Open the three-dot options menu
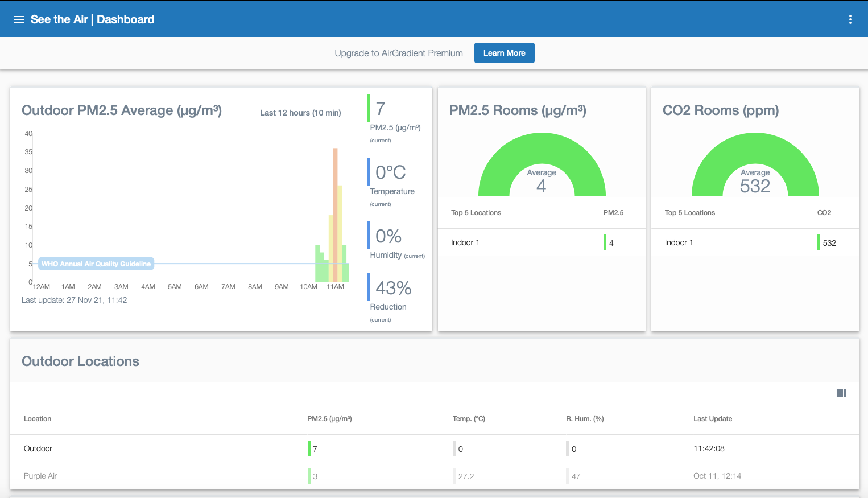Screen dimensions: 868x498 pyautogui.click(x=850, y=19)
